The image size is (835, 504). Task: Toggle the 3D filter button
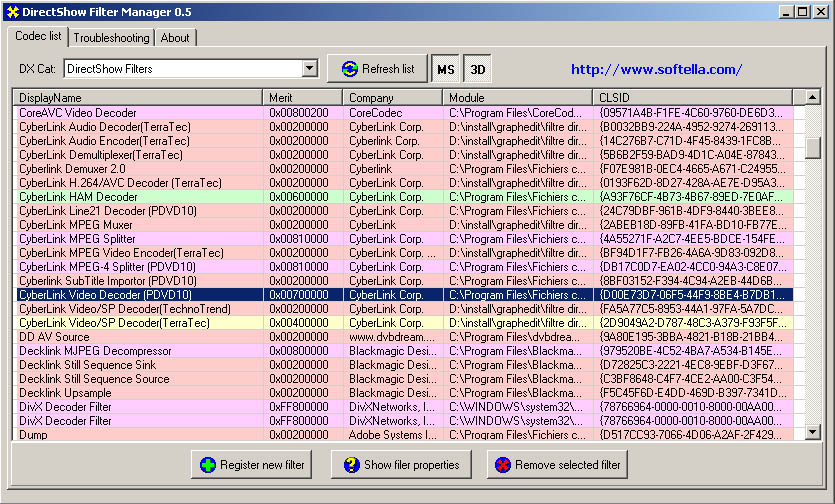478,69
